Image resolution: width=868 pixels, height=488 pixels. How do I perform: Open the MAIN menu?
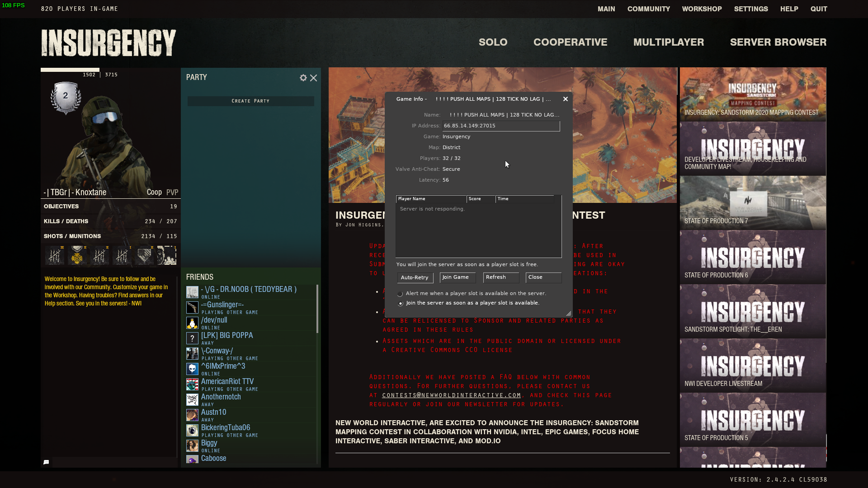pyautogui.click(x=606, y=9)
